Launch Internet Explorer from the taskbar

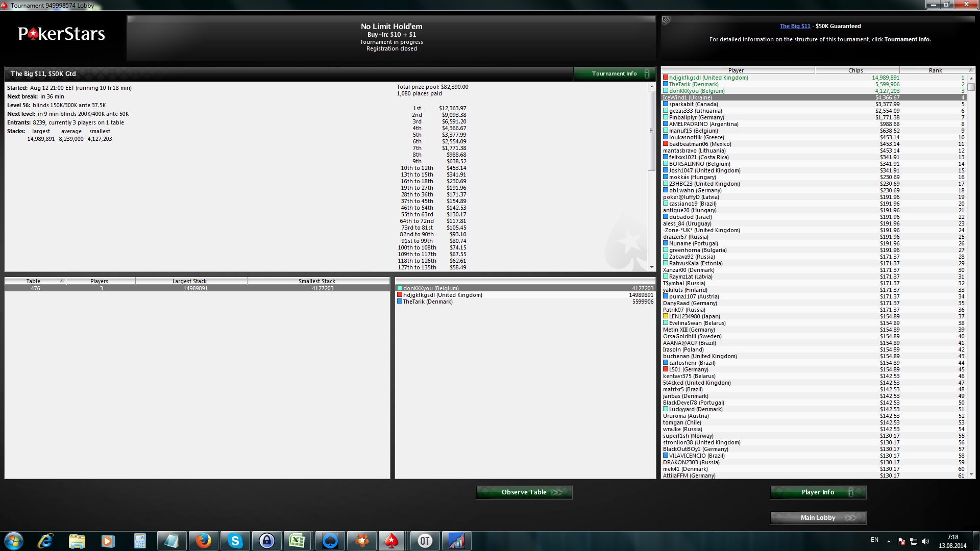pyautogui.click(x=45, y=541)
